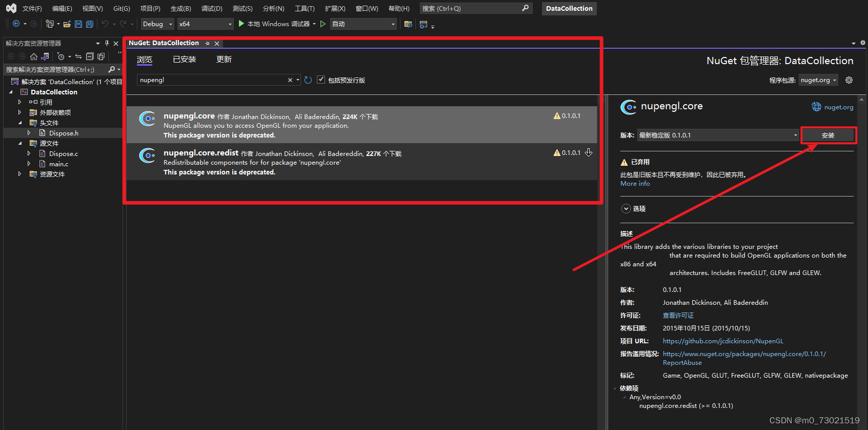Select Dispose.c in Solution Explorer
The height and width of the screenshot is (430, 868).
[x=64, y=153]
